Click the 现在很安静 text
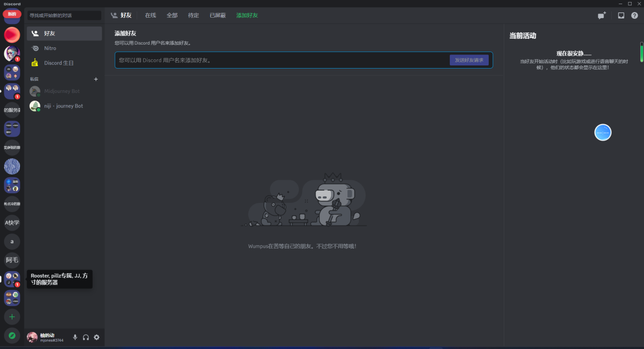 click(x=574, y=53)
